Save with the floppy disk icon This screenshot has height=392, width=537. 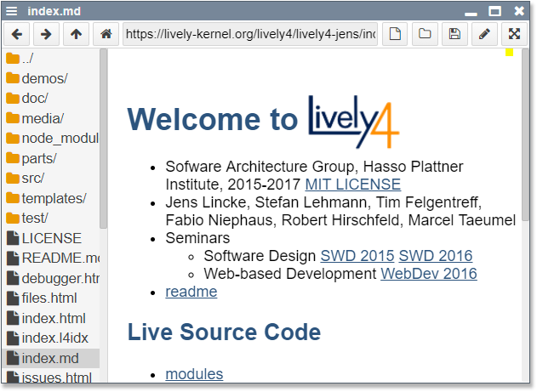pyautogui.click(x=454, y=34)
